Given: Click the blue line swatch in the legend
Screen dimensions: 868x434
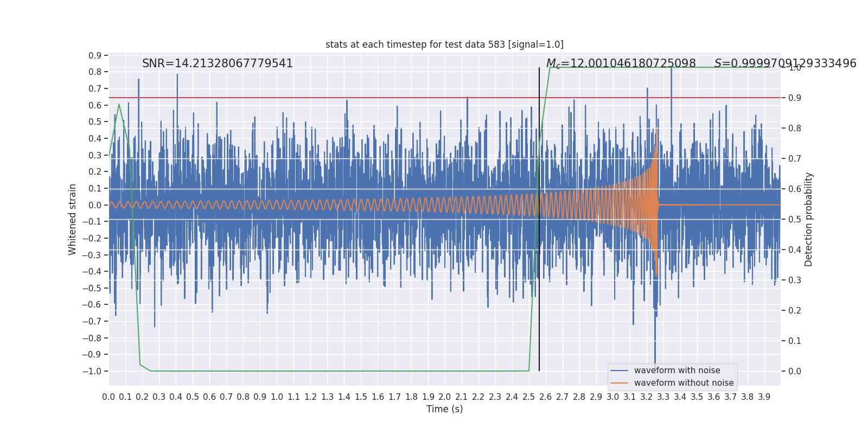Looking at the screenshot, I should (x=619, y=371).
